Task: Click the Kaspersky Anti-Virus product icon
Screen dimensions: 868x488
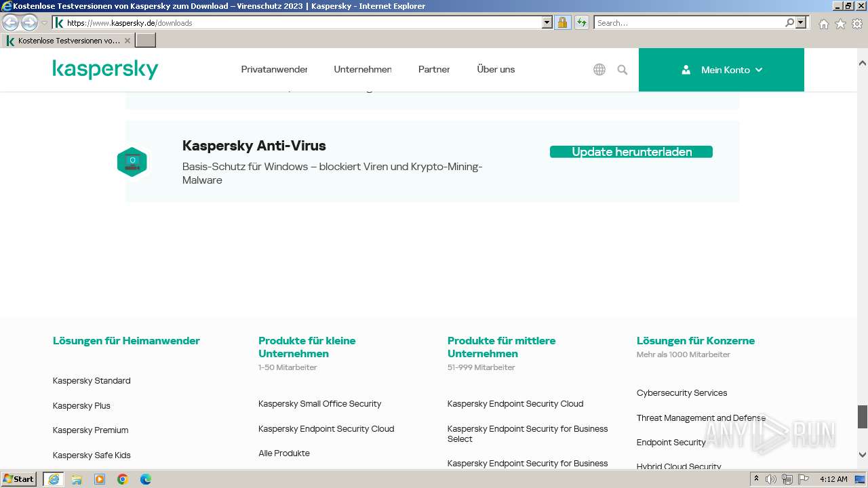Action: pyautogui.click(x=132, y=162)
